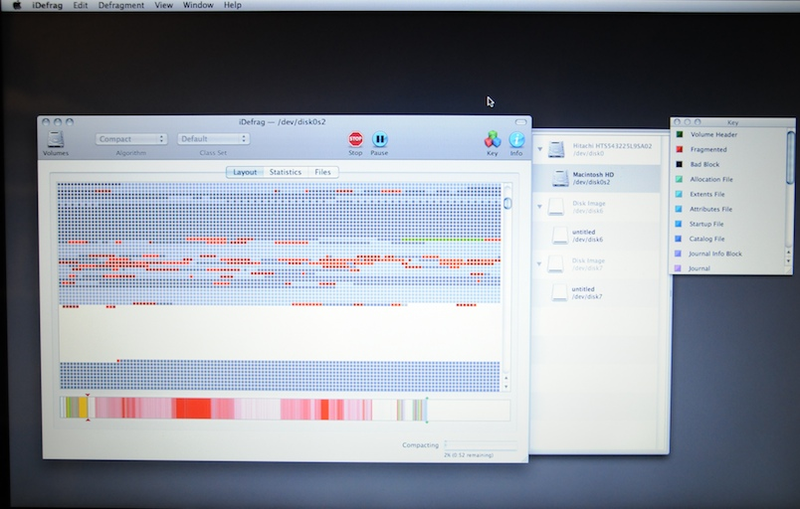
Task: Click the Allocation File color swatch
Action: [x=679, y=179]
